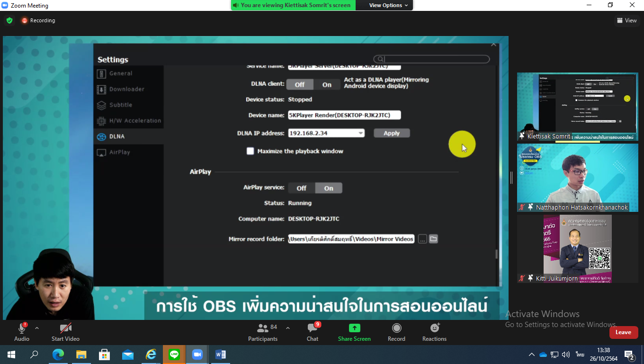Viewport: 644px width, 364px height.
Task: Click the browse ellipsis button for Mirror folder
Action: coord(422,239)
